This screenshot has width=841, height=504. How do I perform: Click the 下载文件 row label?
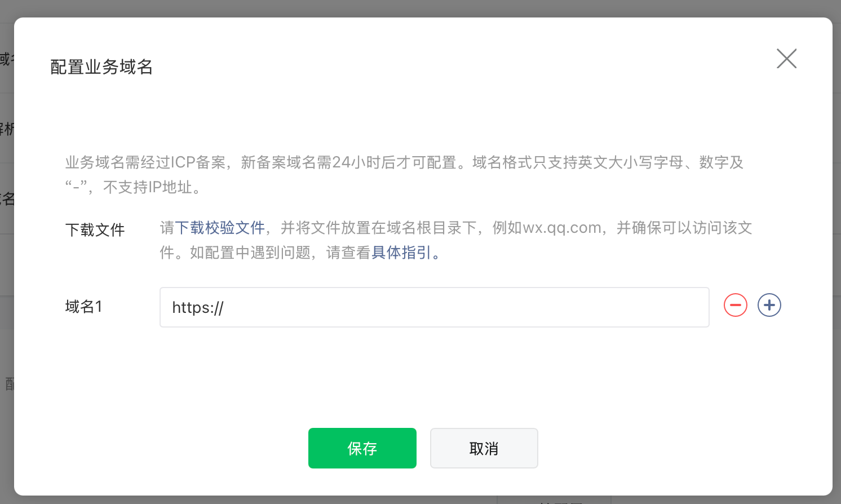[95, 230]
